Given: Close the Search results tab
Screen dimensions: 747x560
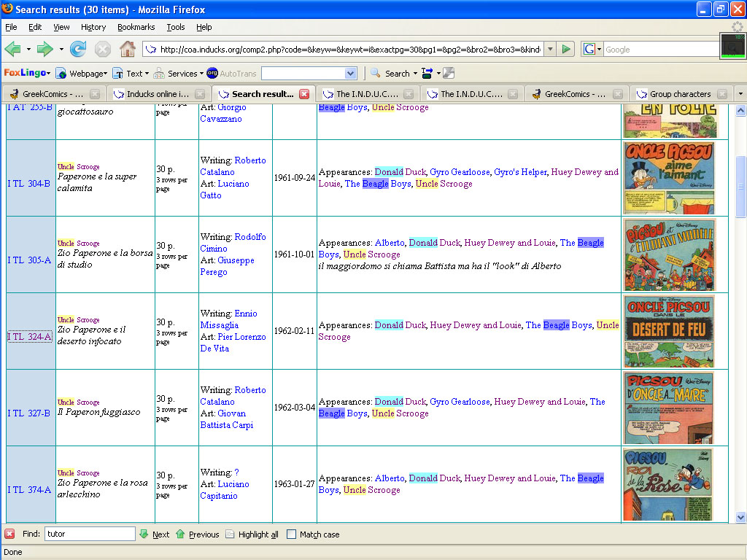Looking at the screenshot, I should tap(304, 94).
